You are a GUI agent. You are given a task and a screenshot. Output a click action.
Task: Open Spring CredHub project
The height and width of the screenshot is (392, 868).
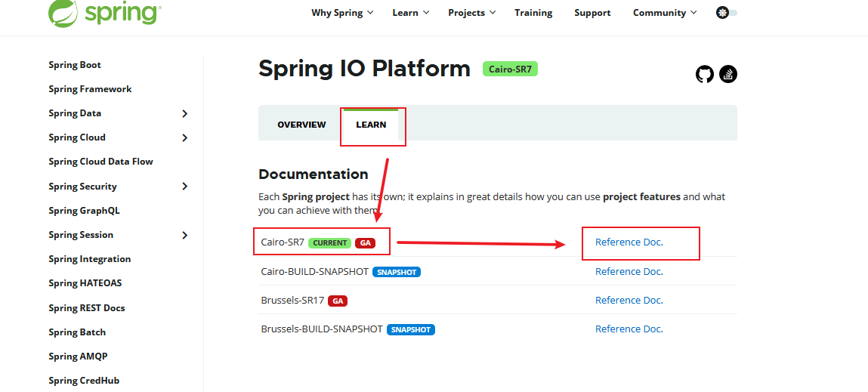pos(84,381)
